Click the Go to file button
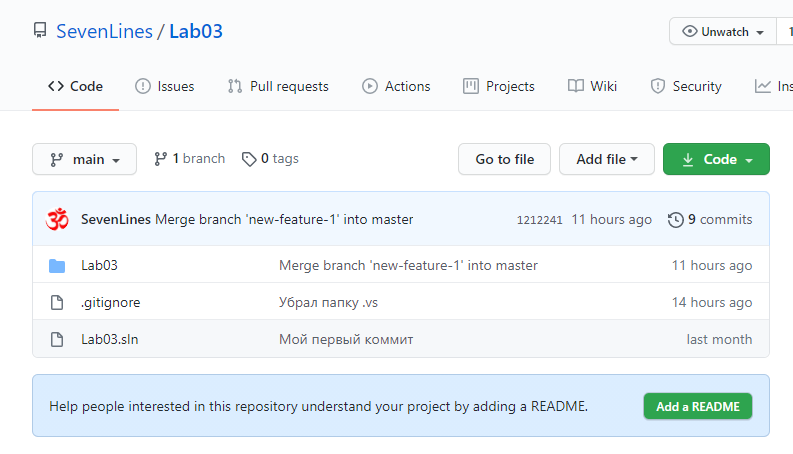This screenshot has height=454, width=793. [x=504, y=159]
